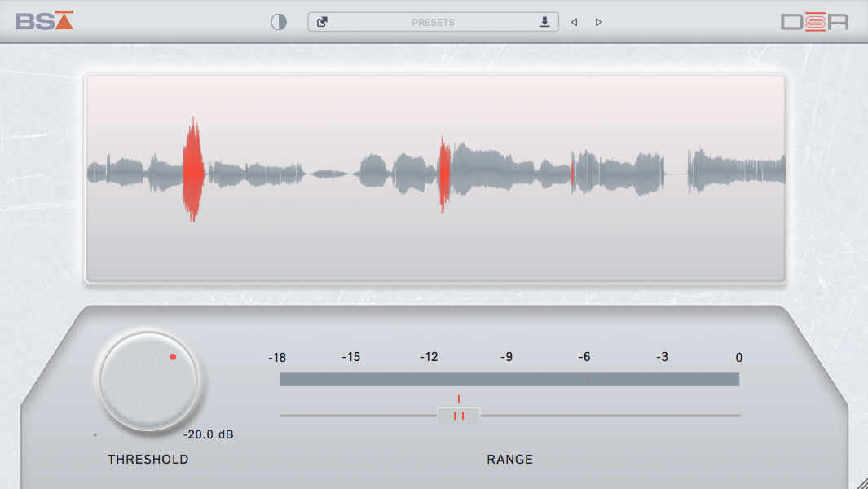Click the Threshold knob
Viewport: 868px width, 489px height.
click(x=148, y=381)
